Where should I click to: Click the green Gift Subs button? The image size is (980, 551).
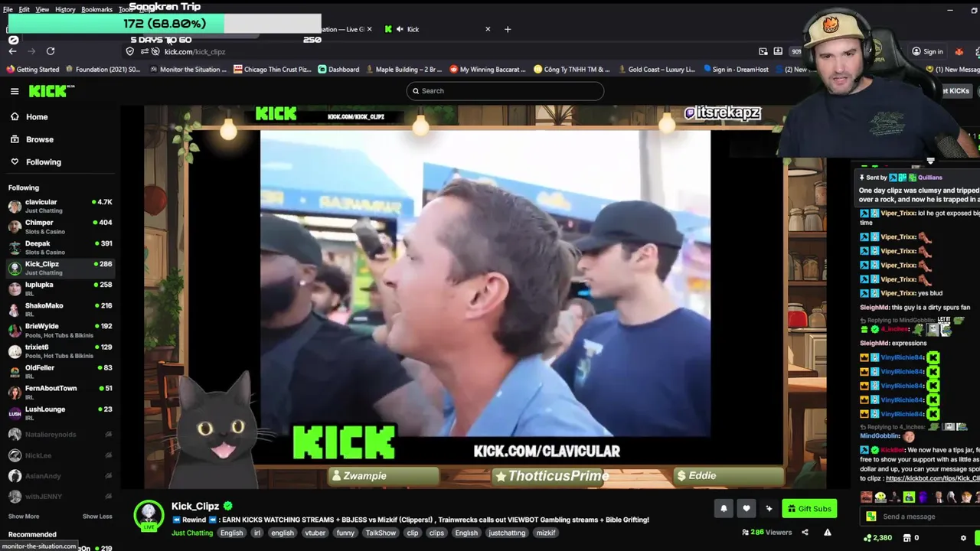coord(809,509)
